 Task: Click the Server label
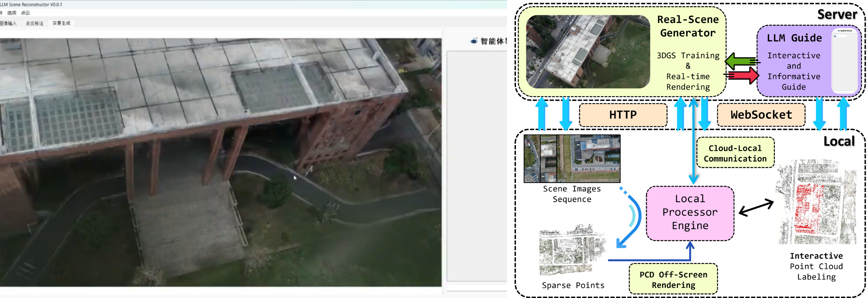(837, 14)
